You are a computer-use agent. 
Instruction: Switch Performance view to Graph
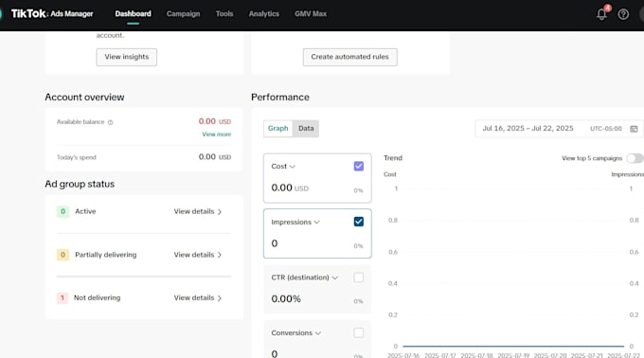[278, 129]
